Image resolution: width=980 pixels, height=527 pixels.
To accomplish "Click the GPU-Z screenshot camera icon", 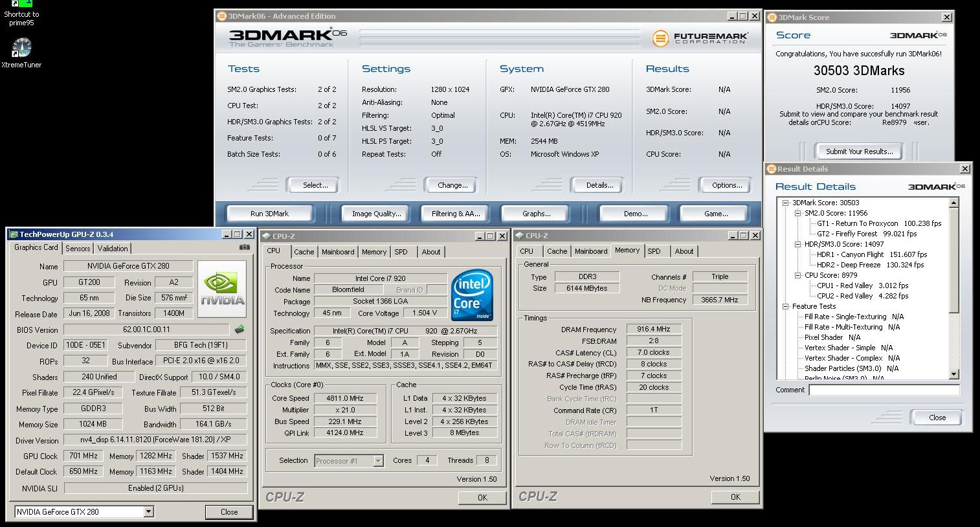I will click(x=244, y=247).
